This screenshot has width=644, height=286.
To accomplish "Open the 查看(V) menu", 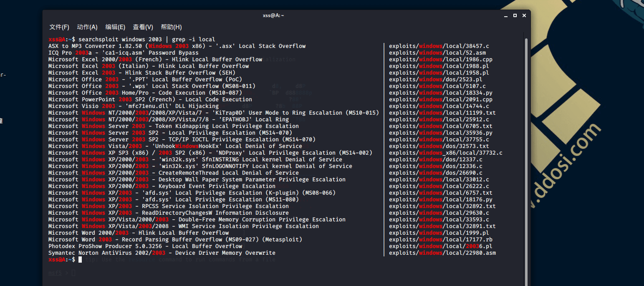I will point(143,27).
